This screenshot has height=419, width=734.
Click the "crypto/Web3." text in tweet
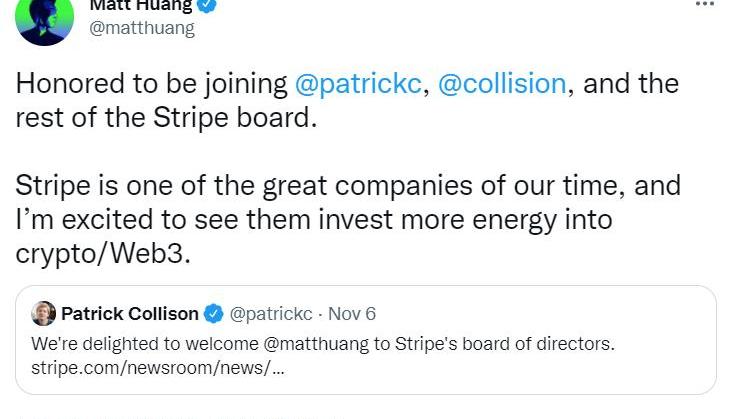point(102,254)
